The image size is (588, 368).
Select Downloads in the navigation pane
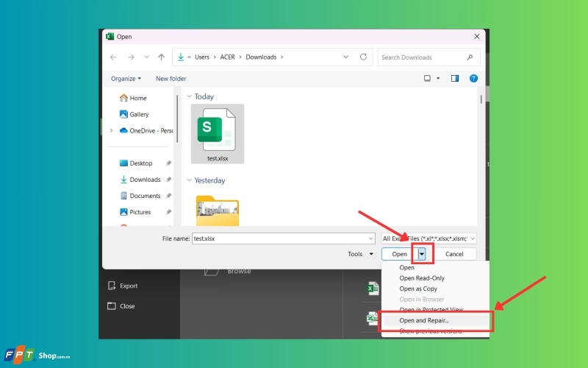pos(140,180)
